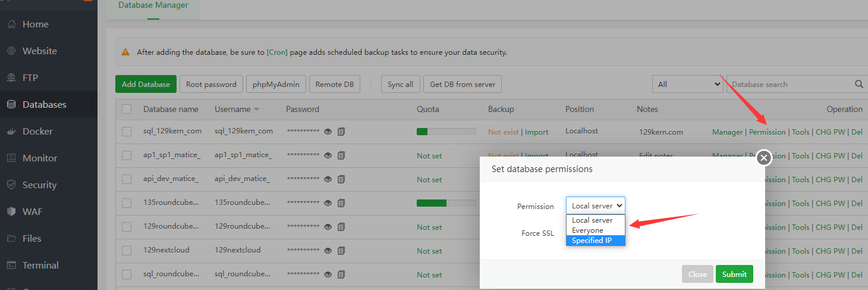Go to Terminal in the sidebar
The image size is (868, 290).
coord(40,265)
